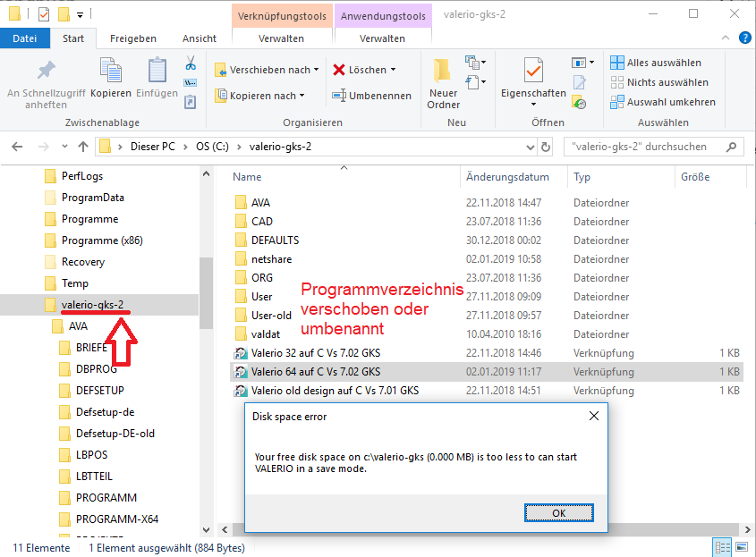
Task: Switch to the Ansicht ribbon tab
Action: tap(200, 38)
